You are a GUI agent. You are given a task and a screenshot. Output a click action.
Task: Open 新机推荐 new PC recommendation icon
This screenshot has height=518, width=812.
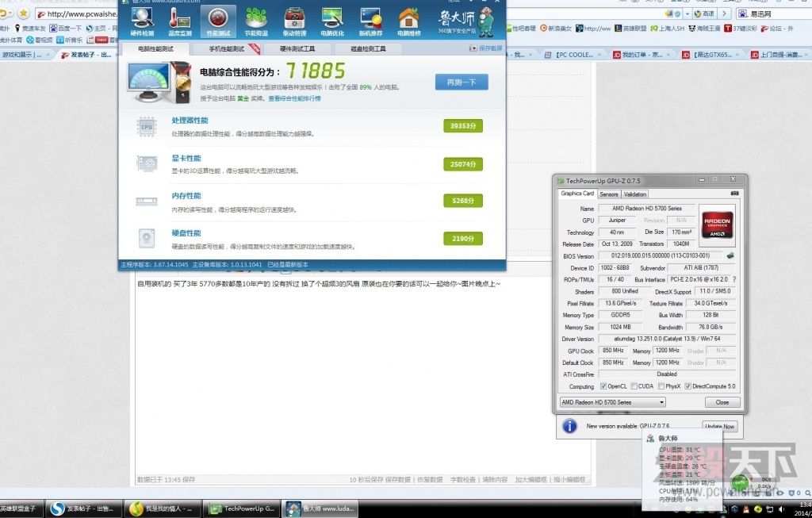tap(371, 21)
